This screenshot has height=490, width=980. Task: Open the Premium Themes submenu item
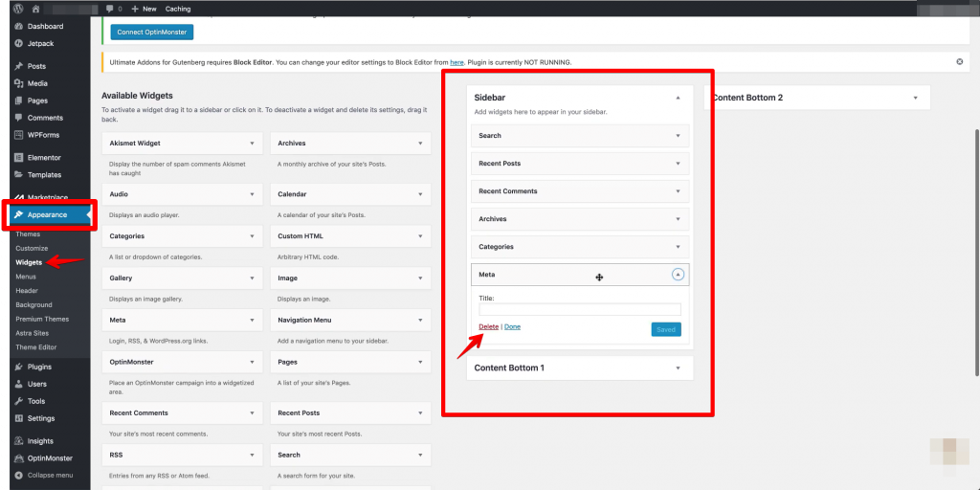42,319
